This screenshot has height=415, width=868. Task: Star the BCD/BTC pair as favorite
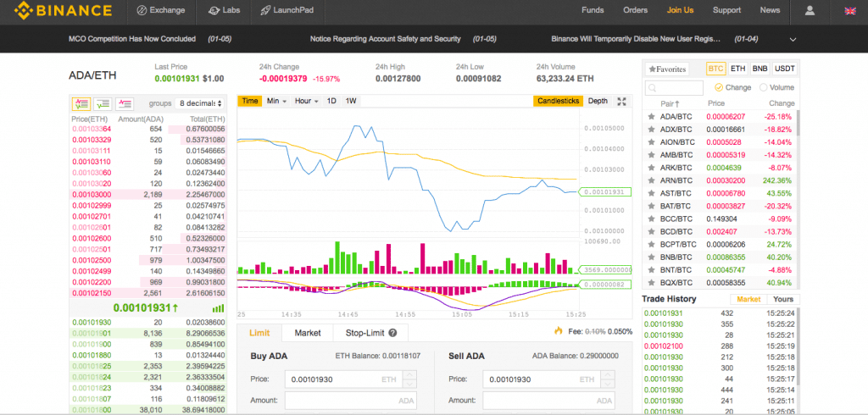(652, 231)
